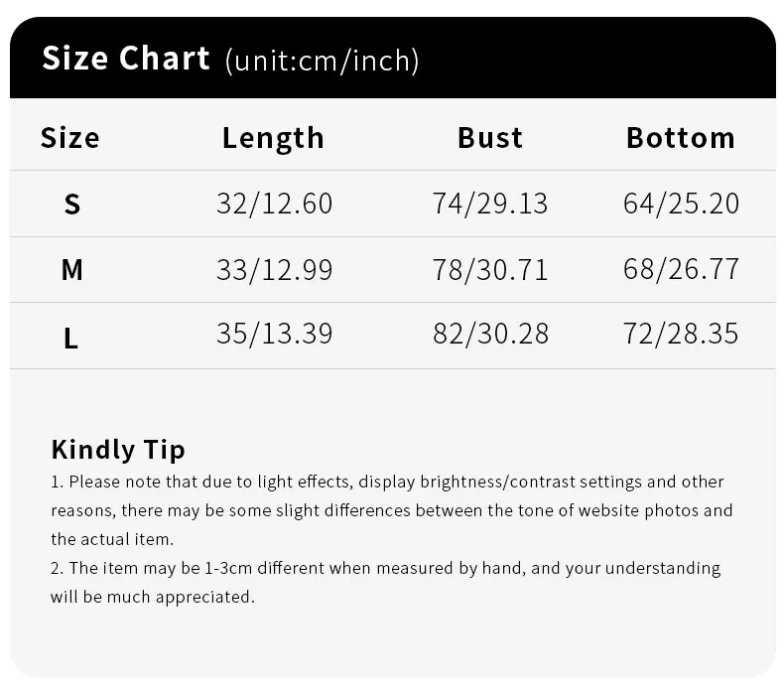Click the 32/12.60 length value
Screen dimensions: 784x694
[274, 204]
